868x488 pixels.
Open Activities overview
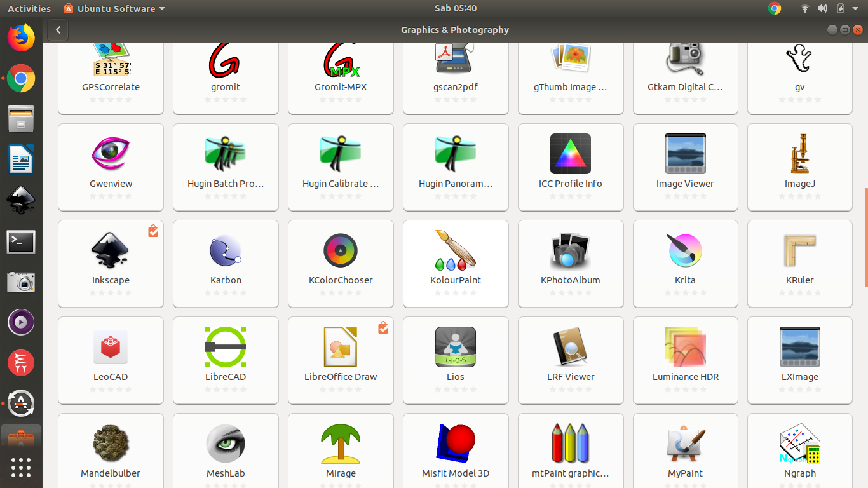point(29,8)
